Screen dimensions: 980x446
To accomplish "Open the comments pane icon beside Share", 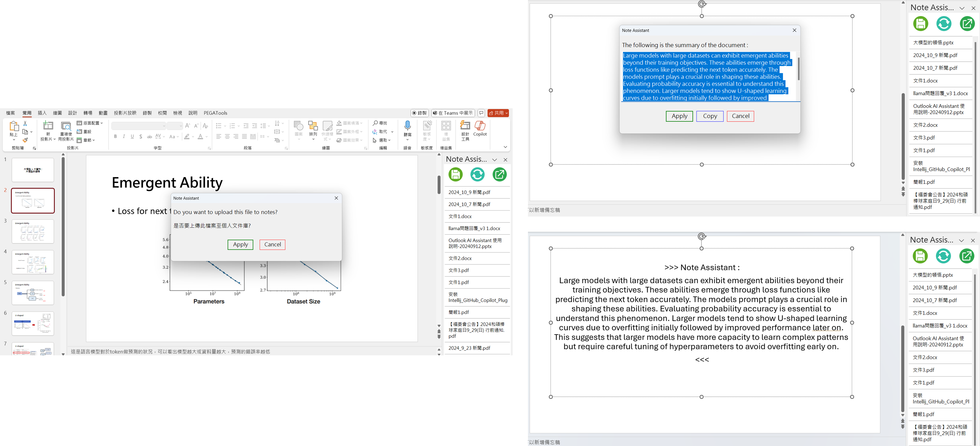I will click(x=481, y=113).
